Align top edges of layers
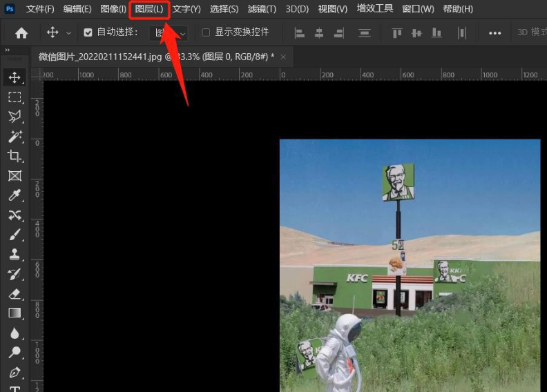 [397, 33]
